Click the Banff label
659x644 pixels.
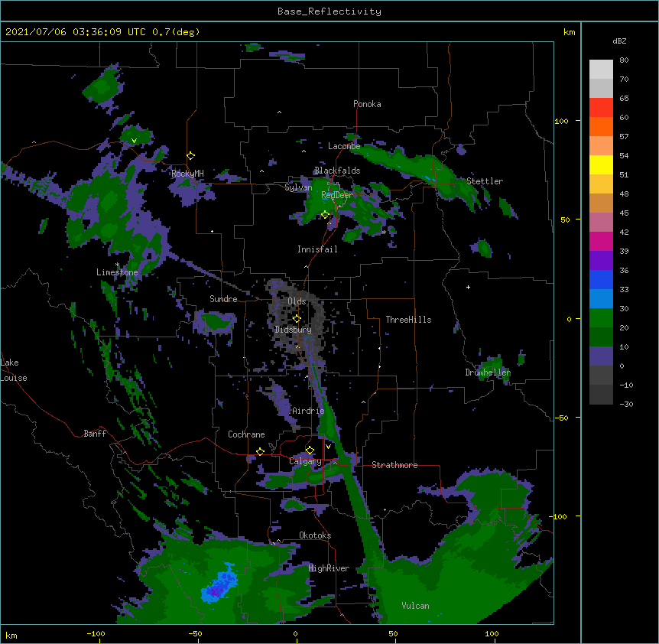point(95,434)
